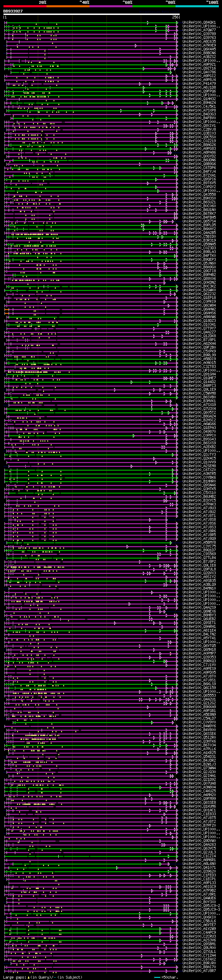This screenshot has width=222, height=980.
Task: Select hit UniRef100_A9PGI2
Action: 199,76
